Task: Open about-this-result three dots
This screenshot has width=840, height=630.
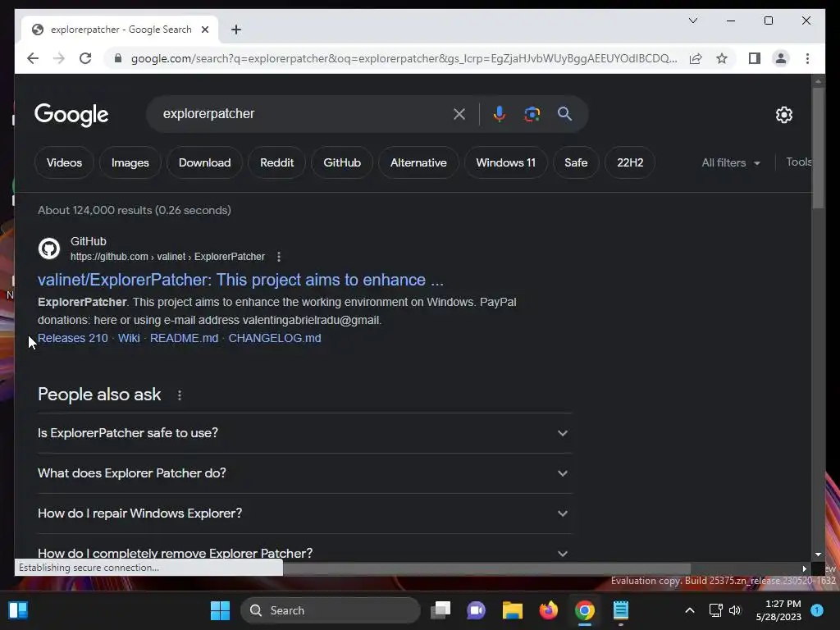Action: [279, 257]
